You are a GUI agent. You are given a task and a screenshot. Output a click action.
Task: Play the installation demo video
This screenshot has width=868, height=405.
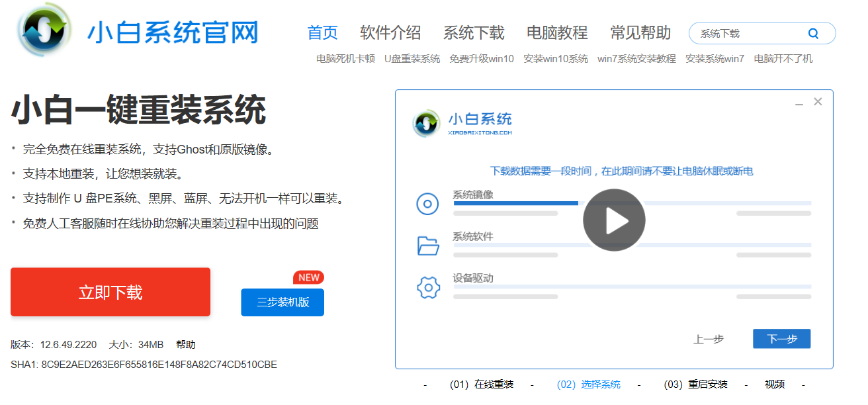(614, 220)
